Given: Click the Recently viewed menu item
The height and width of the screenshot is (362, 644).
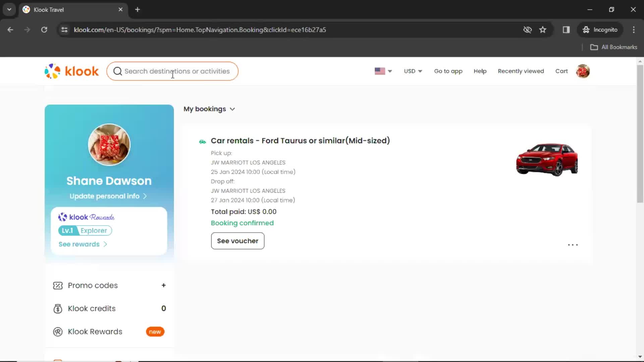Looking at the screenshot, I should [521, 71].
